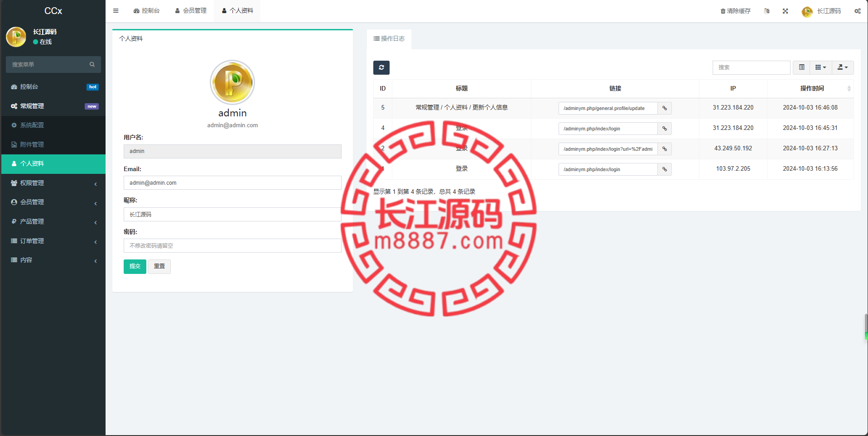Open 系统配置 in the sidebar
The height and width of the screenshot is (436, 868).
pyautogui.click(x=53, y=125)
